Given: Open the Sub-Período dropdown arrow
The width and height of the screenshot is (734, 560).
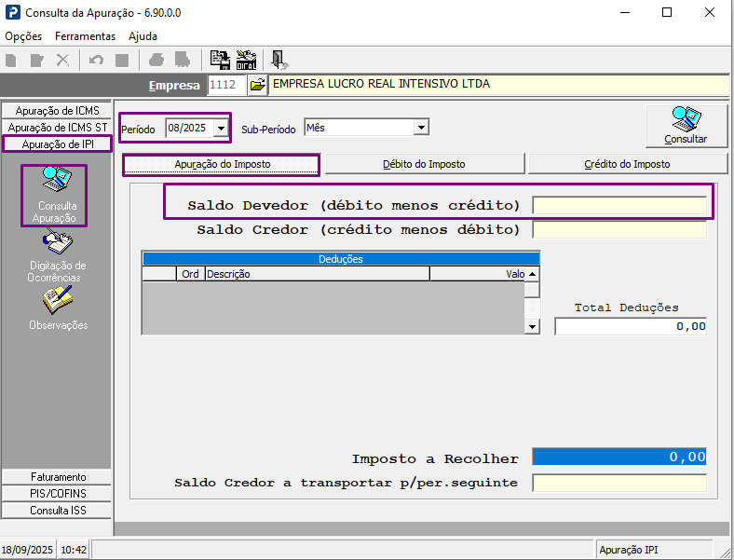Looking at the screenshot, I should pyautogui.click(x=421, y=128).
